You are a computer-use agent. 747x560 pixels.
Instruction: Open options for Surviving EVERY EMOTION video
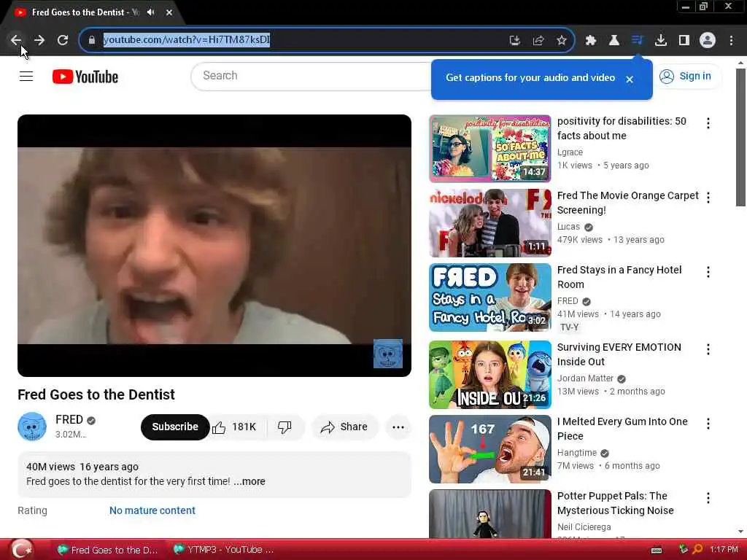pos(708,349)
